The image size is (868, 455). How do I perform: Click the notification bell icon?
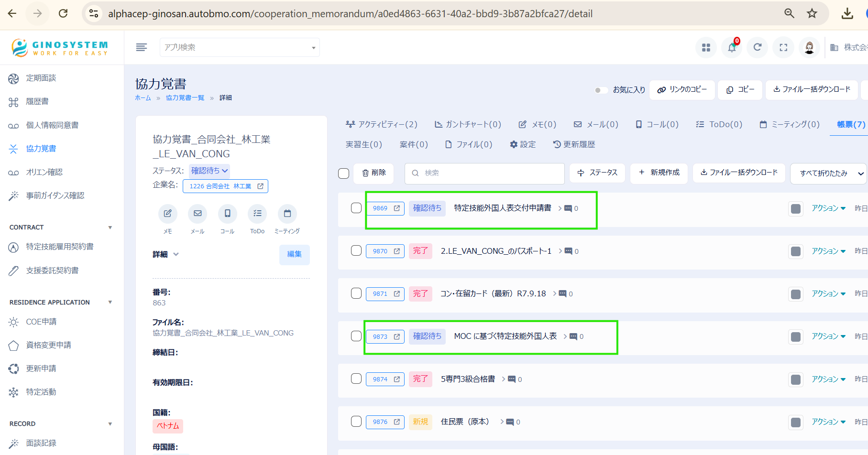coord(732,47)
